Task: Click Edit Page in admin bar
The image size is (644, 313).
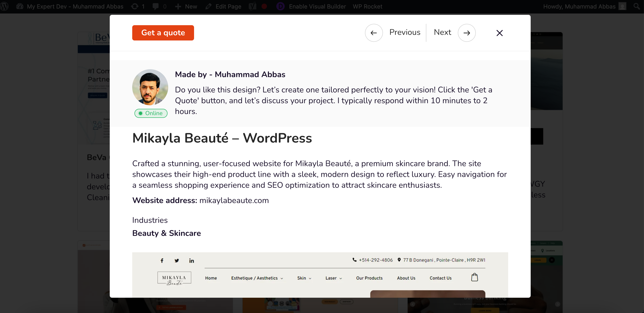Action: [223, 7]
